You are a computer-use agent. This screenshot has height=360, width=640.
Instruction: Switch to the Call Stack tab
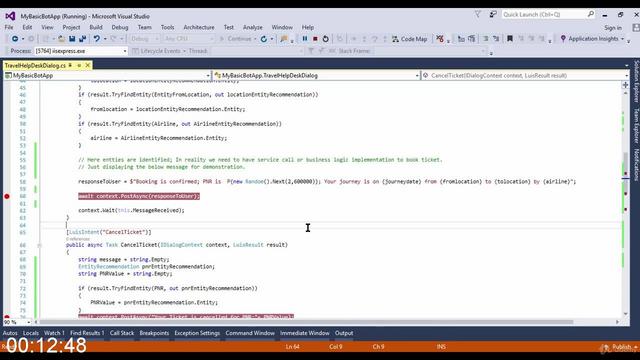122,333
